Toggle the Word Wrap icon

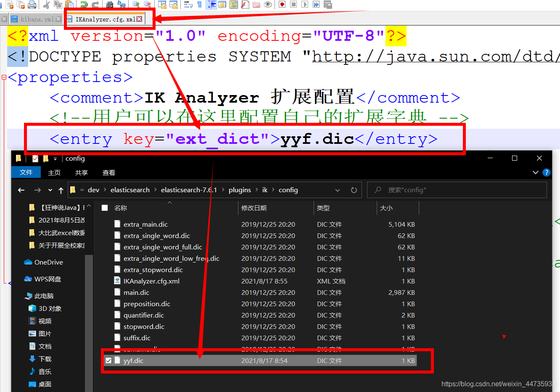point(188,5)
